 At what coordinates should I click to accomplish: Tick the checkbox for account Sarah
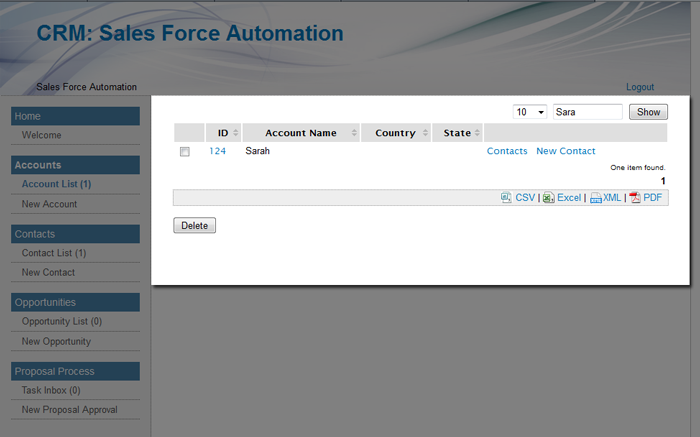(x=185, y=152)
